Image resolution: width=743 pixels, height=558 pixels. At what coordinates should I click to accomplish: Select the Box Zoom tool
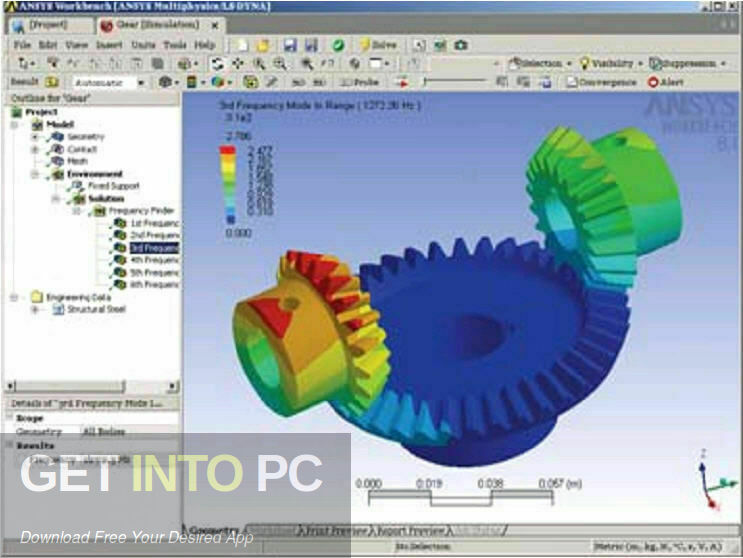click(x=280, y=63)
